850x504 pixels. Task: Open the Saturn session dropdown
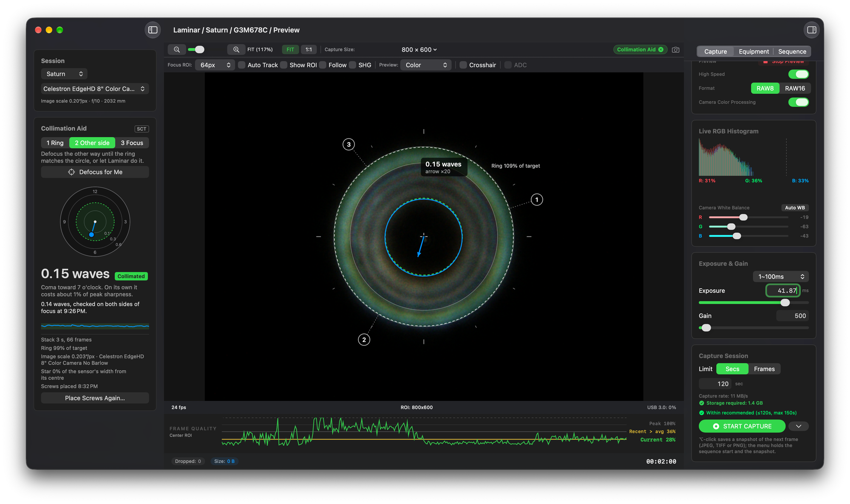(64, 74)
